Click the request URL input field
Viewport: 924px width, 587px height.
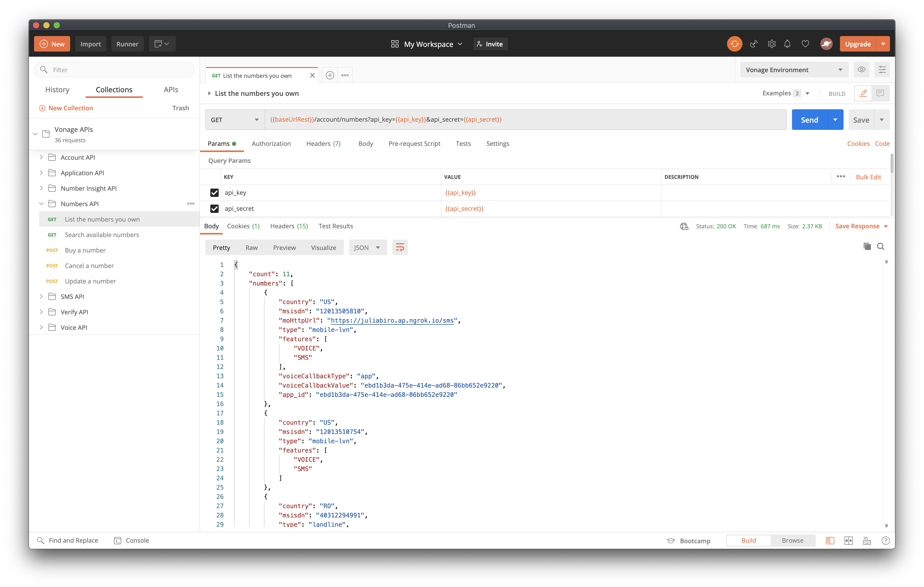pyautogui.click(x=525, y=120)
